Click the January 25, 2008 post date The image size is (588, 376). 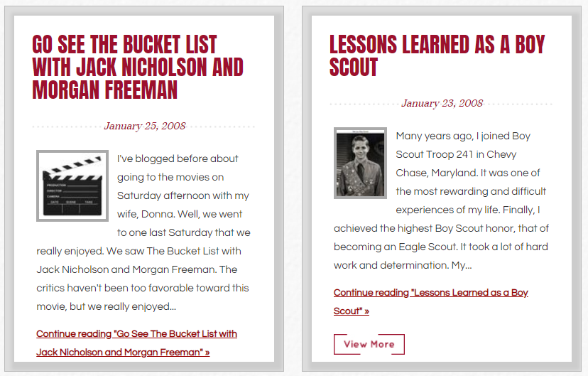pyautogui.click(x=145, y=127)
